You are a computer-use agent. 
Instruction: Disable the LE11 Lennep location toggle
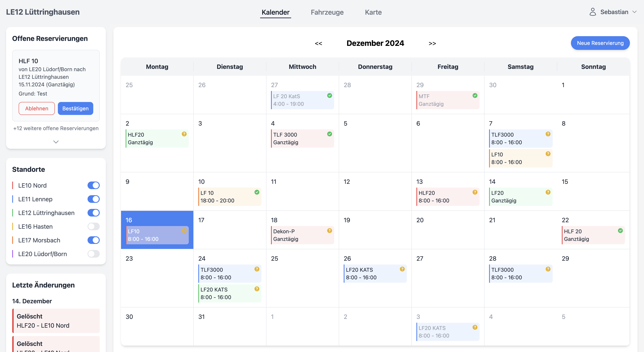point(93,199)
